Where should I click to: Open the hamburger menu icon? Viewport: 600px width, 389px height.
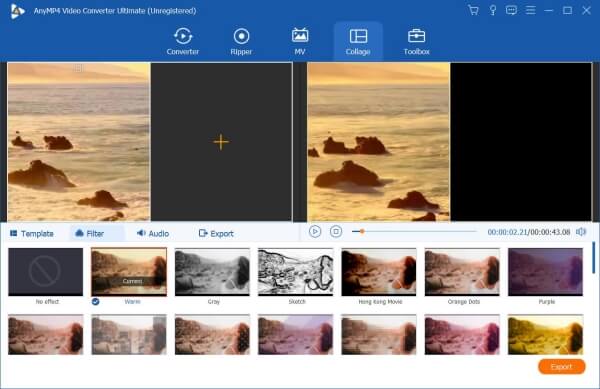tap(530, 10)
